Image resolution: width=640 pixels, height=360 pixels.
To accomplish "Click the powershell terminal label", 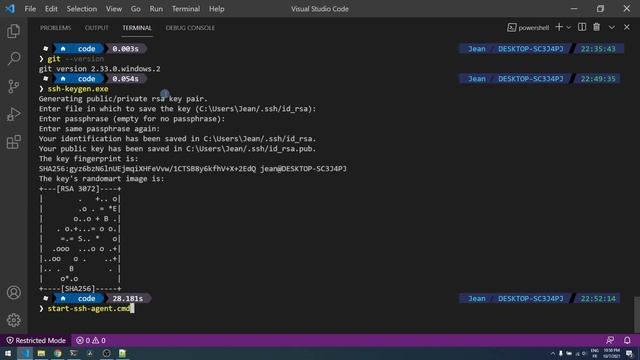I will click(528, 28).
